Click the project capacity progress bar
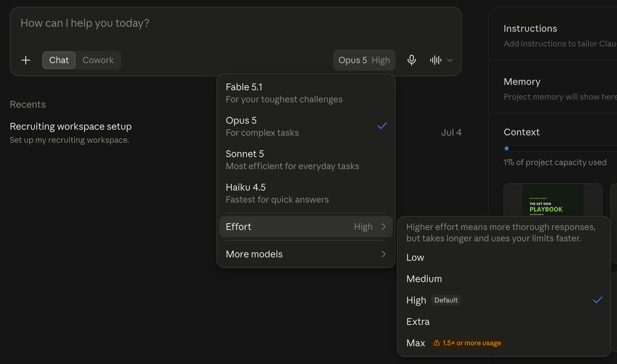The height and width of the screenshot is (364, 617). tap(560, 148)
